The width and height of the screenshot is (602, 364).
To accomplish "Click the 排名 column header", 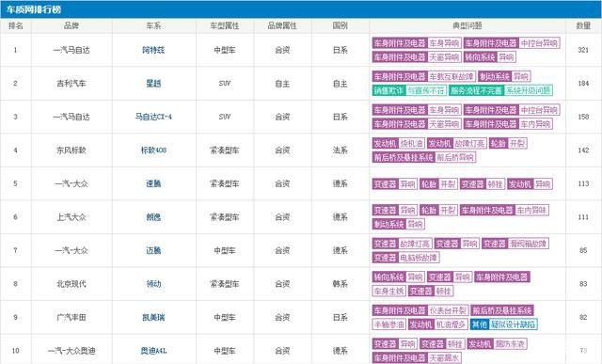I will 16,25.
